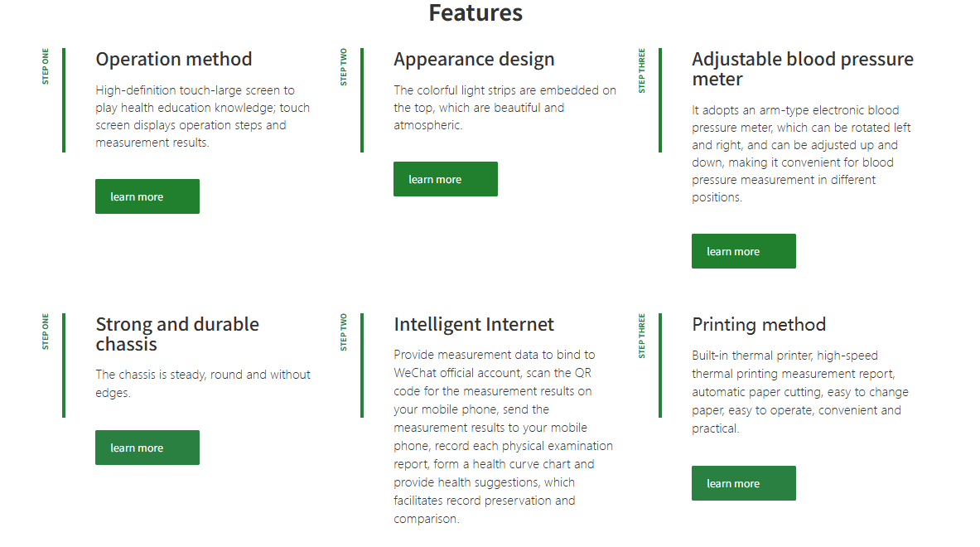Screen dimensions: 980x547
Task: Click learn more under Operation method
Action: (147, 196)
